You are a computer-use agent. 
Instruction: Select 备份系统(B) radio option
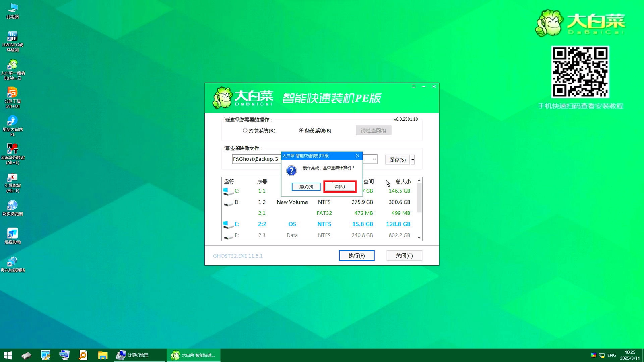tap(315, 130)
